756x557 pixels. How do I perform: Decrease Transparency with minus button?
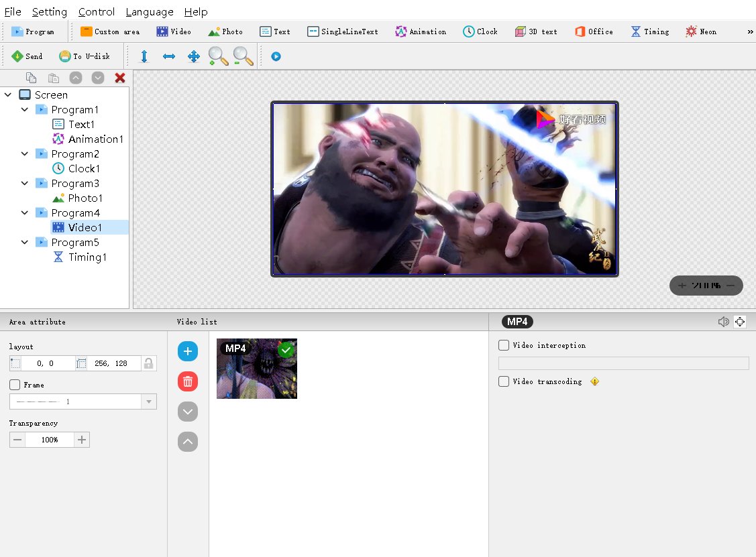point(17,440)
